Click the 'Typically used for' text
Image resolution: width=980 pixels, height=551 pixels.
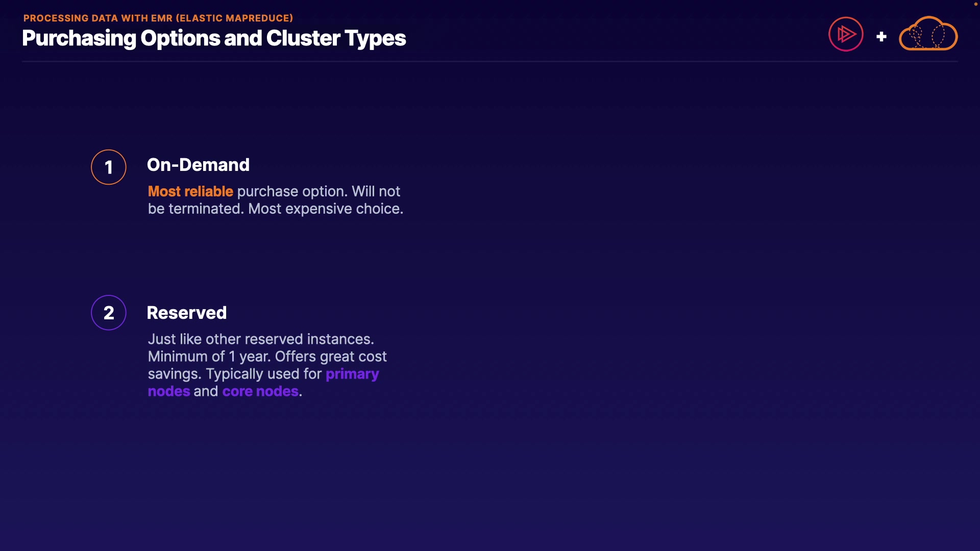click(263, 374)
